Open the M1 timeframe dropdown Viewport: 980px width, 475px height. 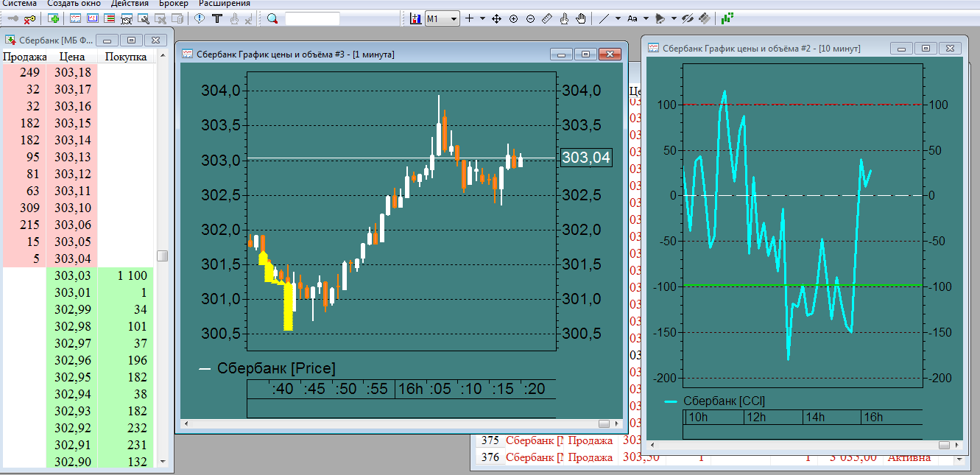[x=443, y=18]
